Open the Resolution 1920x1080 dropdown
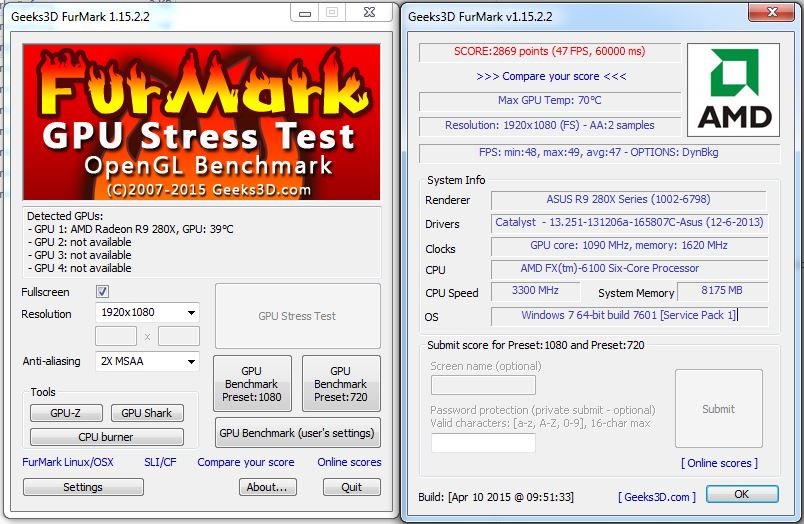 point(147,312)
